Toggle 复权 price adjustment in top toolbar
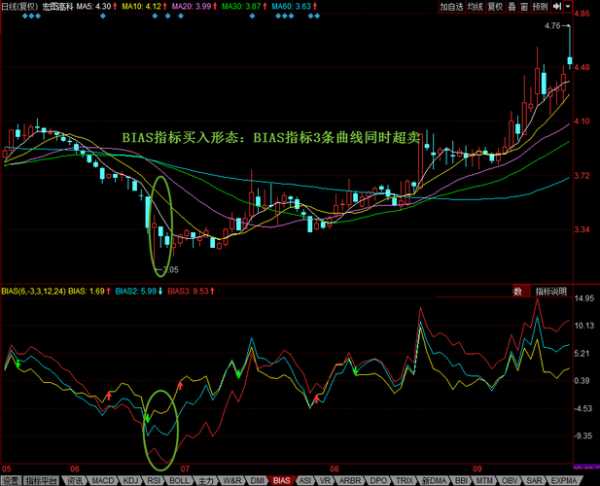This screenshot has height=486, width=600. (503, 6)
